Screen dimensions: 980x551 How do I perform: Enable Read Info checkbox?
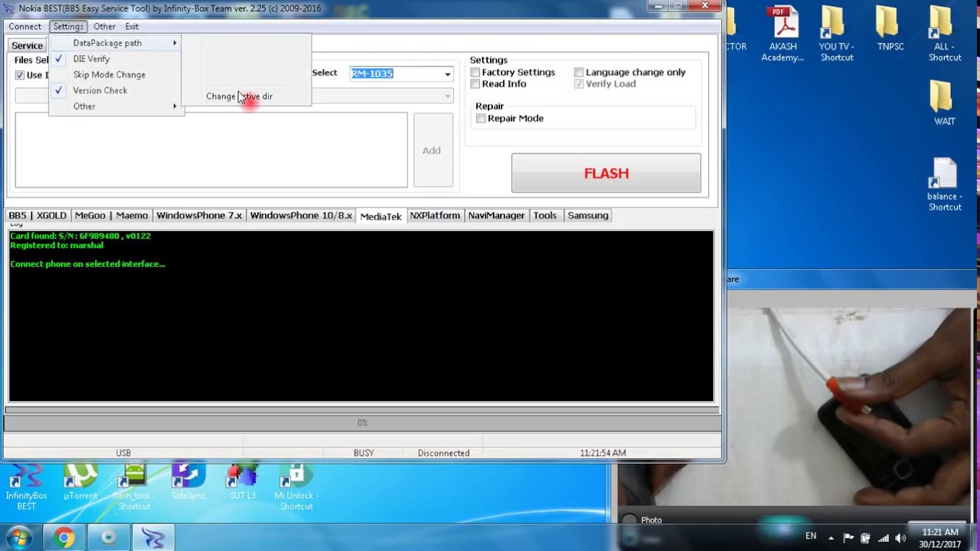tap(475, 83)
